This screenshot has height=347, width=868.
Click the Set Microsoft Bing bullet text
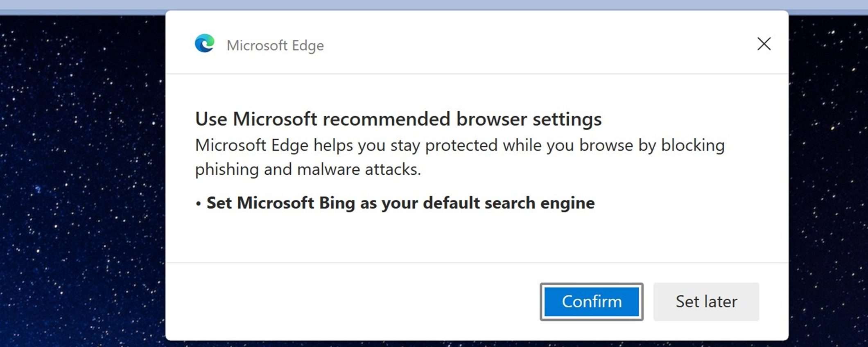[x=400, y=203]
